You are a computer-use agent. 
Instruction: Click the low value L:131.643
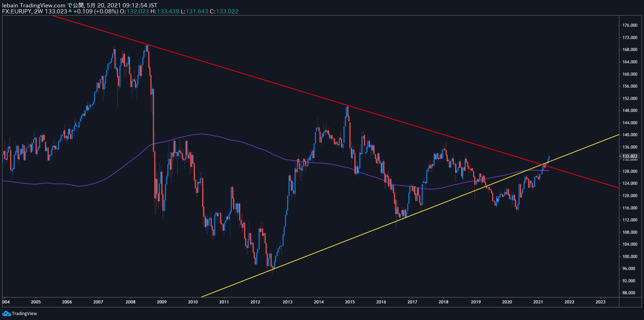point(194,11)
